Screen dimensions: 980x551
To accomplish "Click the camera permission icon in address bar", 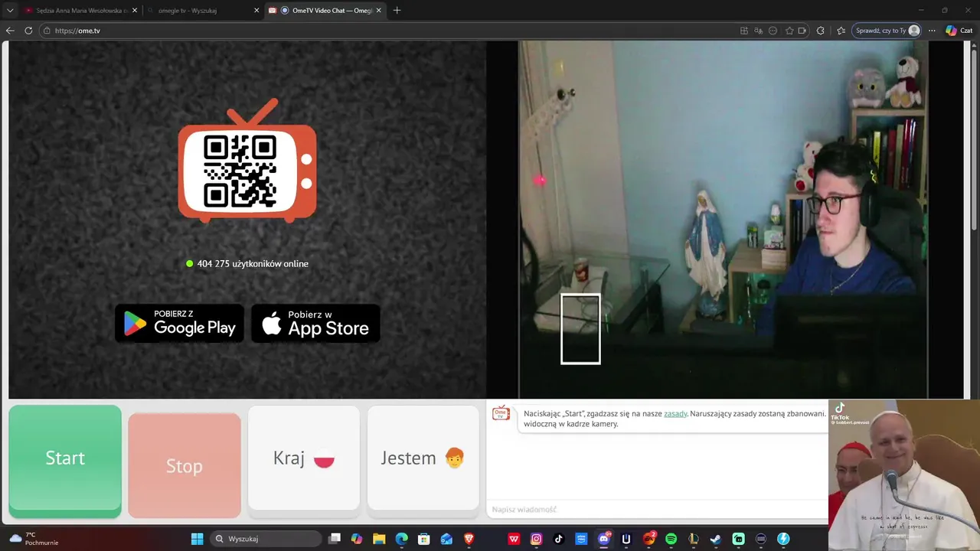I will [x=802, y=31].
